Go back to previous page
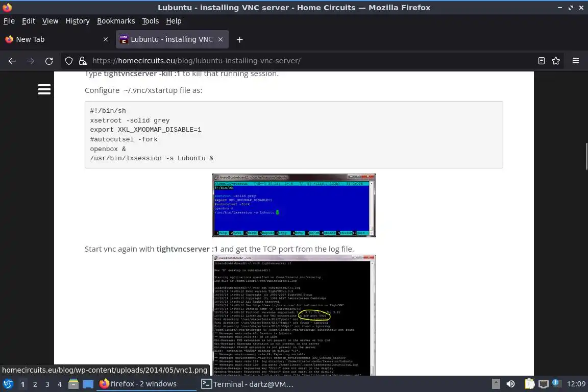 [x=12, y=61]
